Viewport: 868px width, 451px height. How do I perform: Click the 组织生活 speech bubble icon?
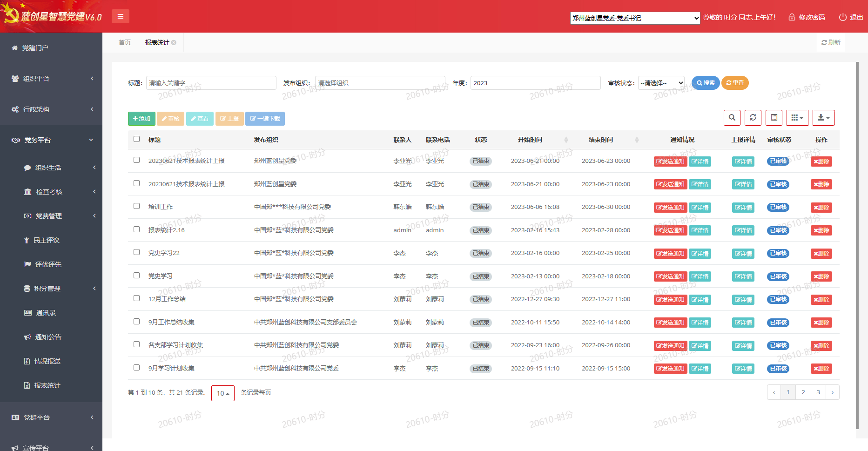[27, 168]
